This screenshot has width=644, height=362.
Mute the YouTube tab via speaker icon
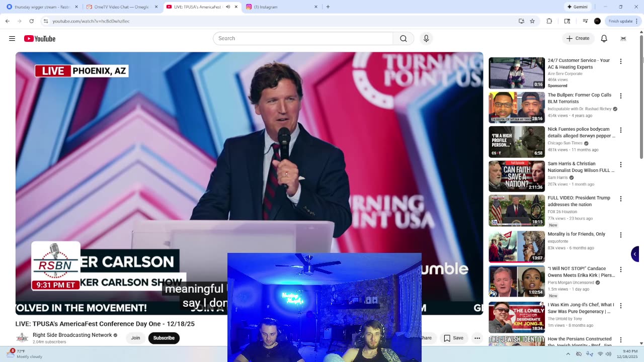click(x=228, y=7)
